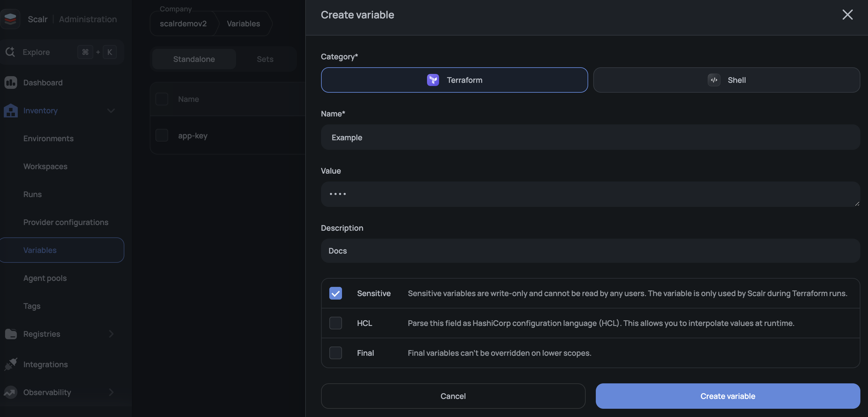
Task: Select all variables via header checkbox
Action: pos(162,99)
